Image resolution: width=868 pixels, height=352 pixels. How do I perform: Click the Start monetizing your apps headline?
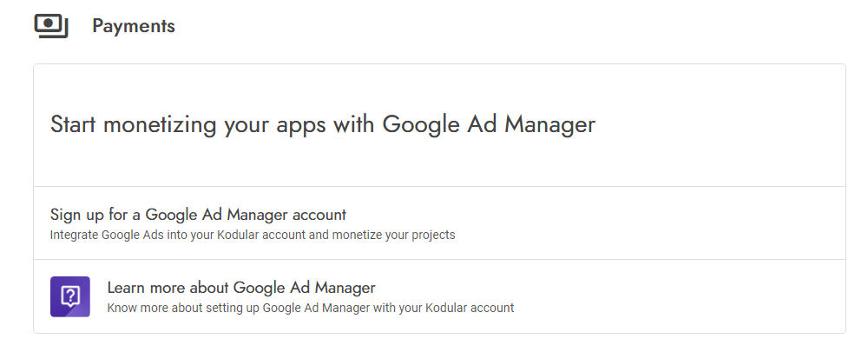323,124
